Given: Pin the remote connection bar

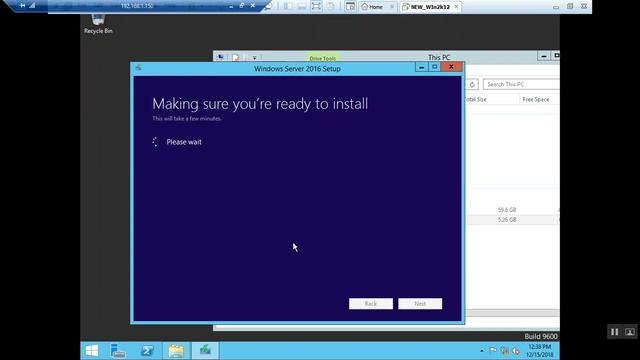Looking at the screenshot, I should tap(22, 5).
